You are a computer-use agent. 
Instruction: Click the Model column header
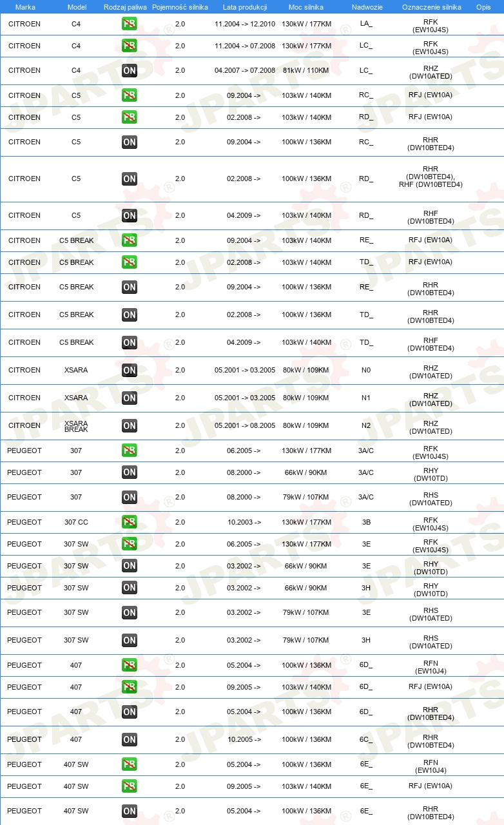(x=76, y=7)
